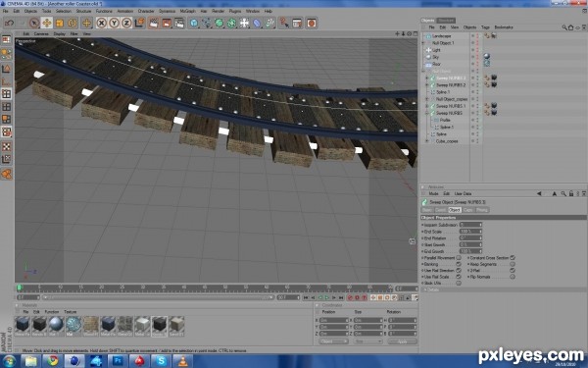
Task: Open the deformer objects capsule icon
Action: (257, 23)
